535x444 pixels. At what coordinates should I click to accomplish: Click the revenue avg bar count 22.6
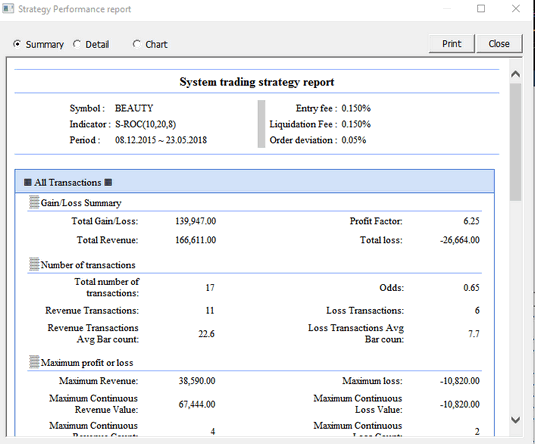click(206, 334)
